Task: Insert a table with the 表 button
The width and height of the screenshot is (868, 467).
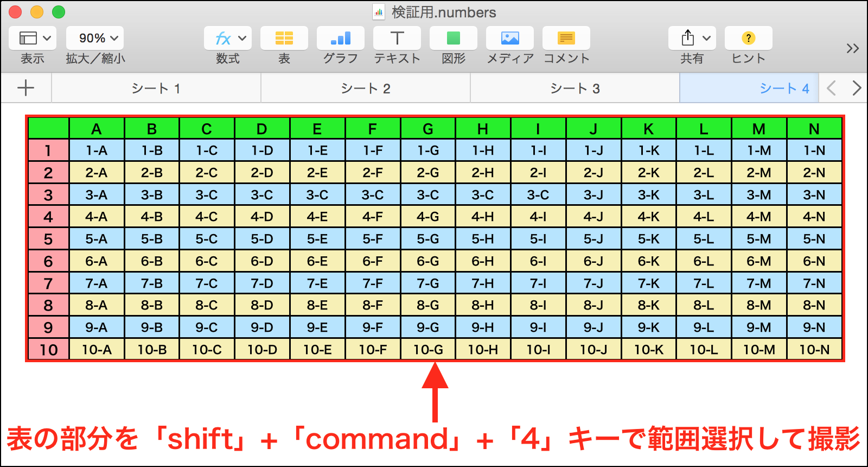Action: coord(284,38)
